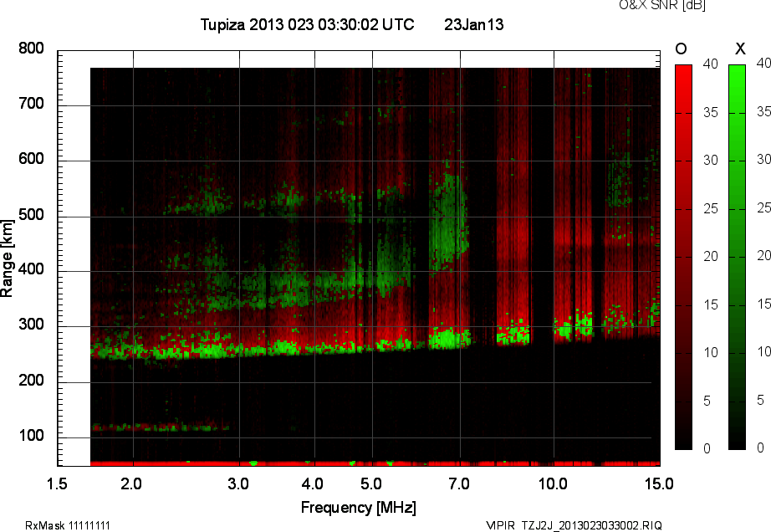Click the 700 range axis label
This screenshot has width=771, height=532.
click(x=31, y=104)
